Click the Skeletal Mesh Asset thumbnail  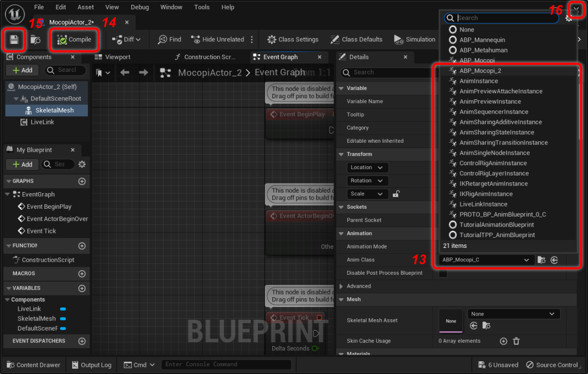451,320
